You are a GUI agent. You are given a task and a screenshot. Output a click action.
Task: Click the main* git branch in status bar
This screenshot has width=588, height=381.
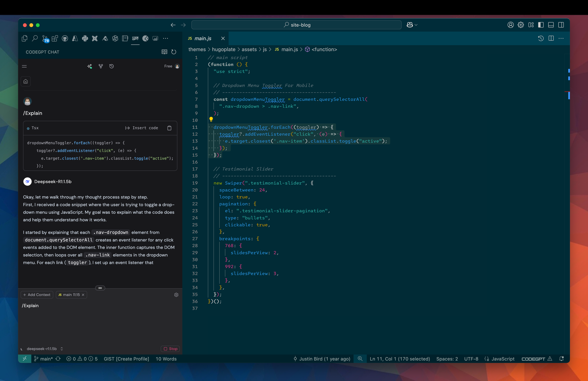pos(43,359)
